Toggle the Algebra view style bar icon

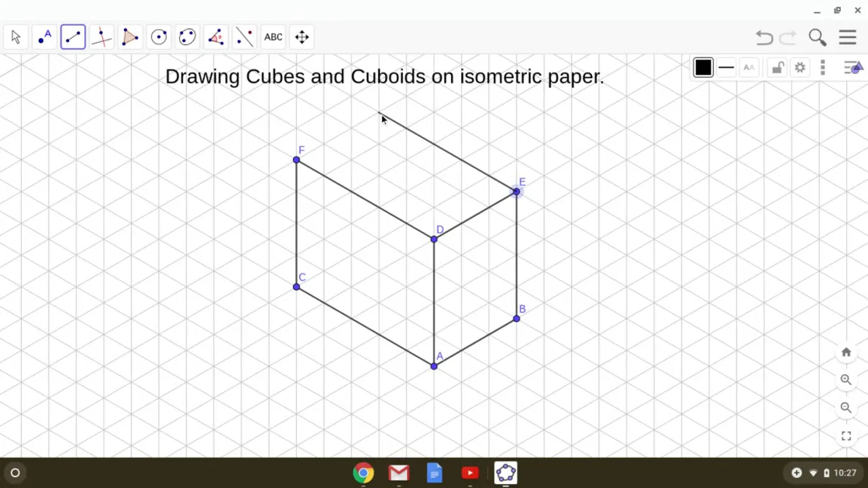[854, 68]
